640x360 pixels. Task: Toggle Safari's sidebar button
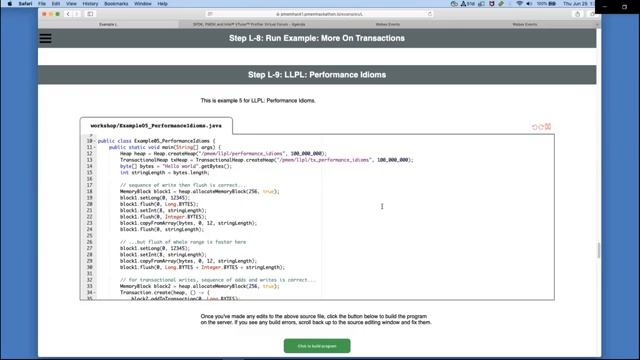(x=90, y=14)
